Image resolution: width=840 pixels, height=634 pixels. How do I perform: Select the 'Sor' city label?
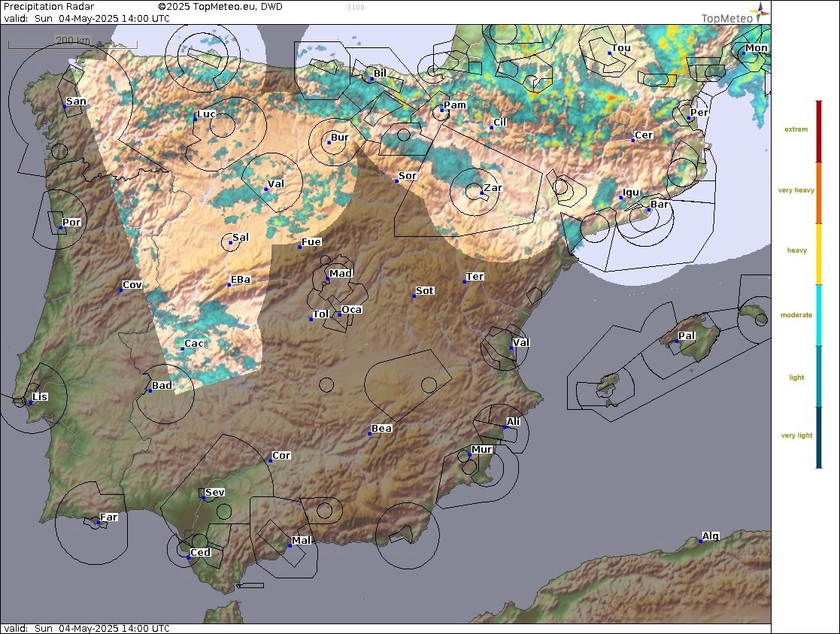pyautogui.click(x=407, y=176)
